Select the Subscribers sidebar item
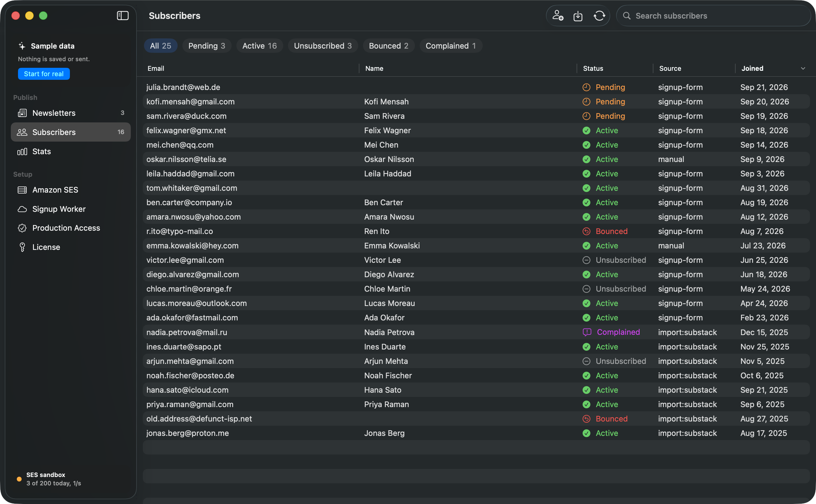816x504 pixels. click(71, 132)
